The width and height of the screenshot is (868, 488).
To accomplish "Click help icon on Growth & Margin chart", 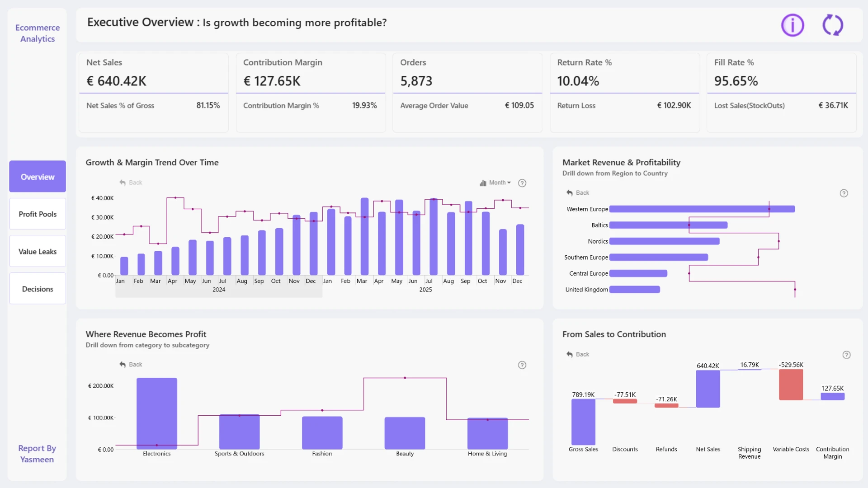I will click(522, 183).
